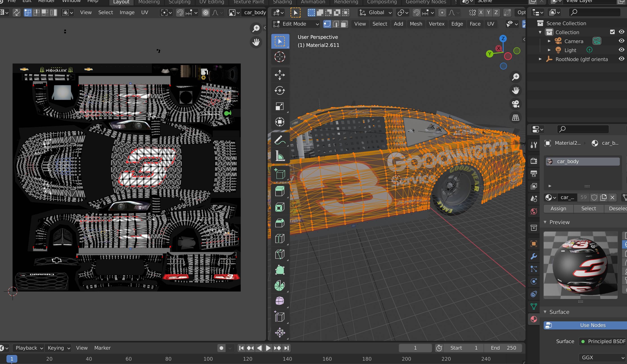627x364 pixels.
Task: Select the Spin tool
Action: (280, 285)
